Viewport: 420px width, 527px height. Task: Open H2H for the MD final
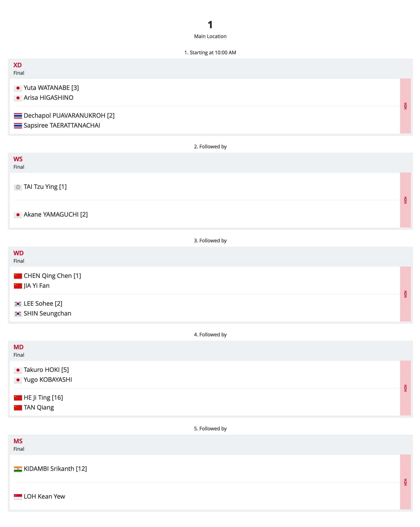point(405,388)
